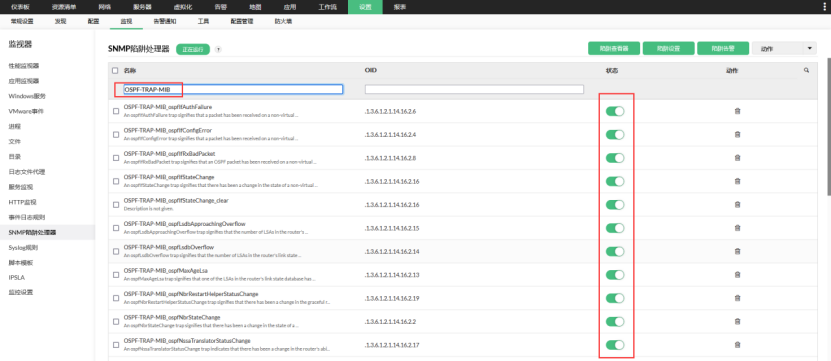Screen dimensions: 831x361
Task: Check the ospfIfAuthFailure row checkbox
Action: [x=116, y=111]
